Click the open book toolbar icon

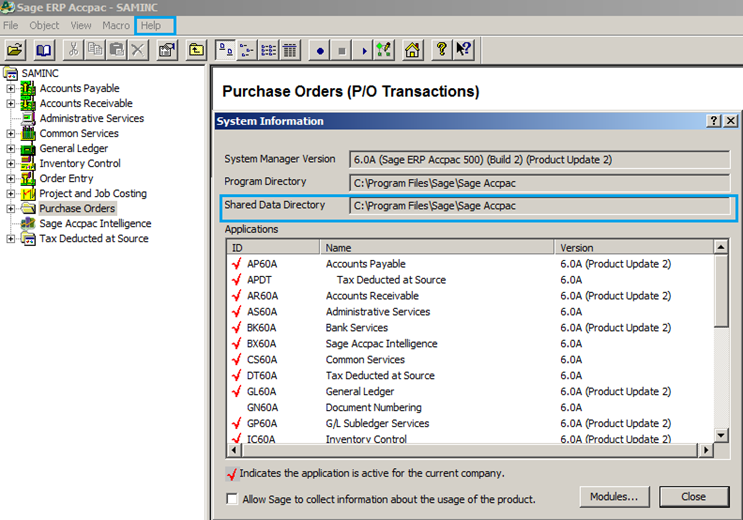(x=44, y=49)
